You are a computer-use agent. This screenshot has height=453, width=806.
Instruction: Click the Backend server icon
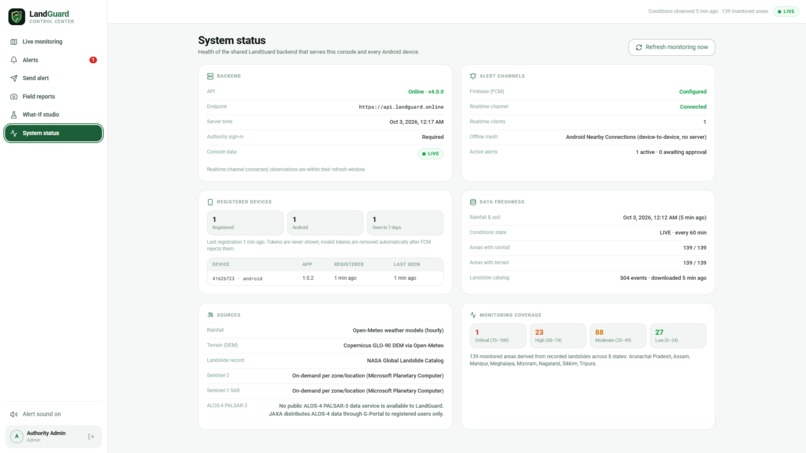pyautogui.click(x=210, y=76)
